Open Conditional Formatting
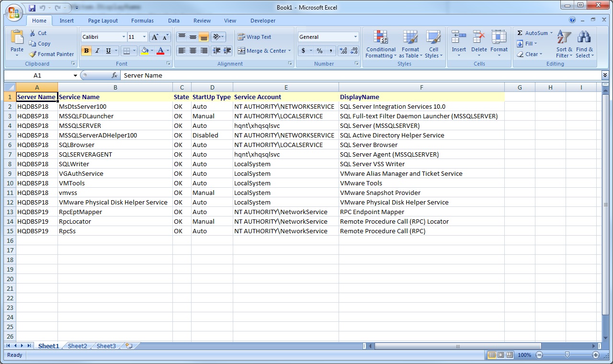This screenshot has height=364, width=613. (381, 45)
